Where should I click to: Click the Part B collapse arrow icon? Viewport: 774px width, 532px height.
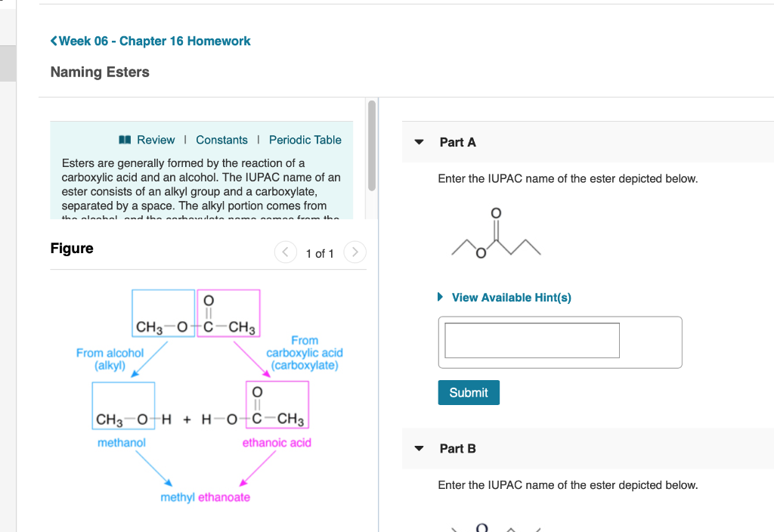(x=419, y=448)
